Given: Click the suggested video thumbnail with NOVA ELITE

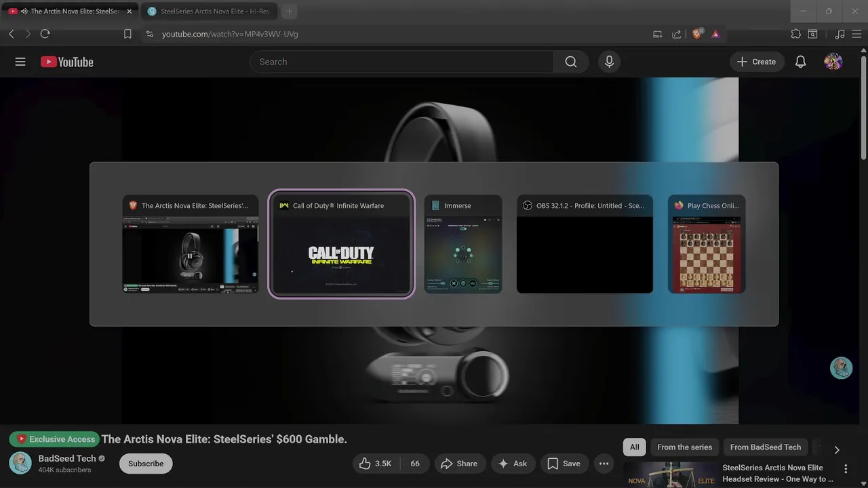Looking at the screenshot, I should pos(670,474).
